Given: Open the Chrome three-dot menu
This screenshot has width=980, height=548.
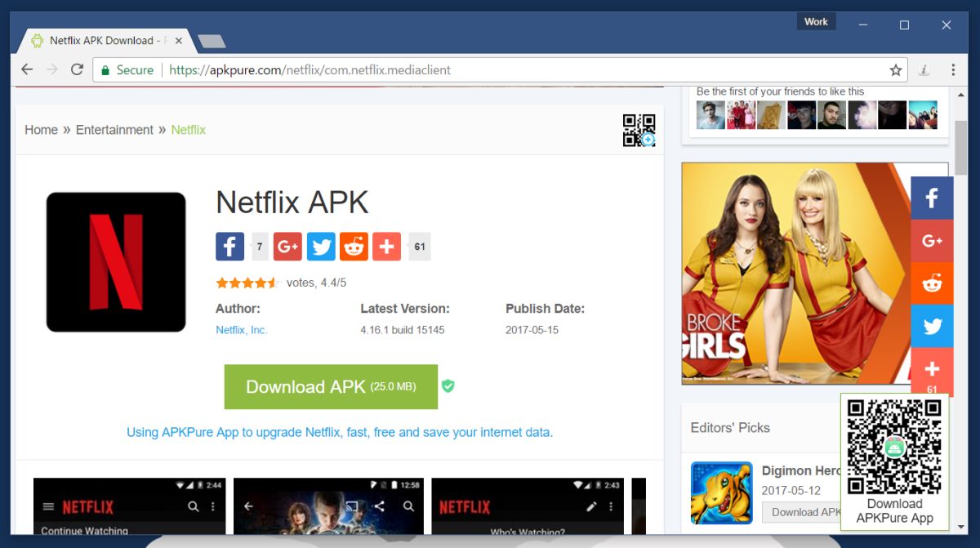Looking at the screenshot, I should (x=953, y=70).
